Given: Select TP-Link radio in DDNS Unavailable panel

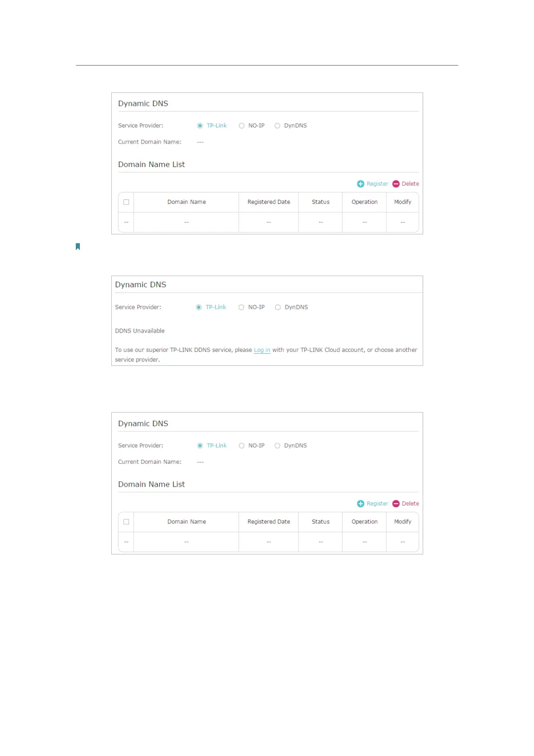Looking at the screenshot, I should pos(199,308).
